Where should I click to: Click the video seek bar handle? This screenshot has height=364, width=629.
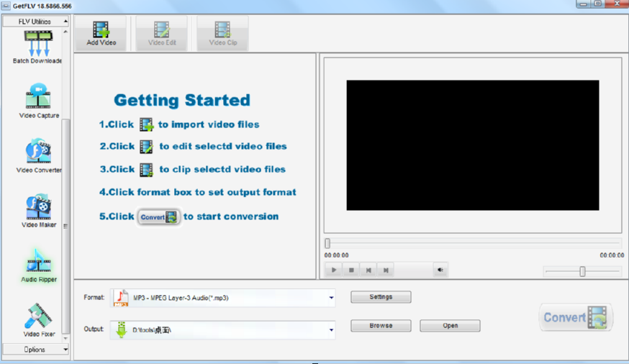point(327,243)
